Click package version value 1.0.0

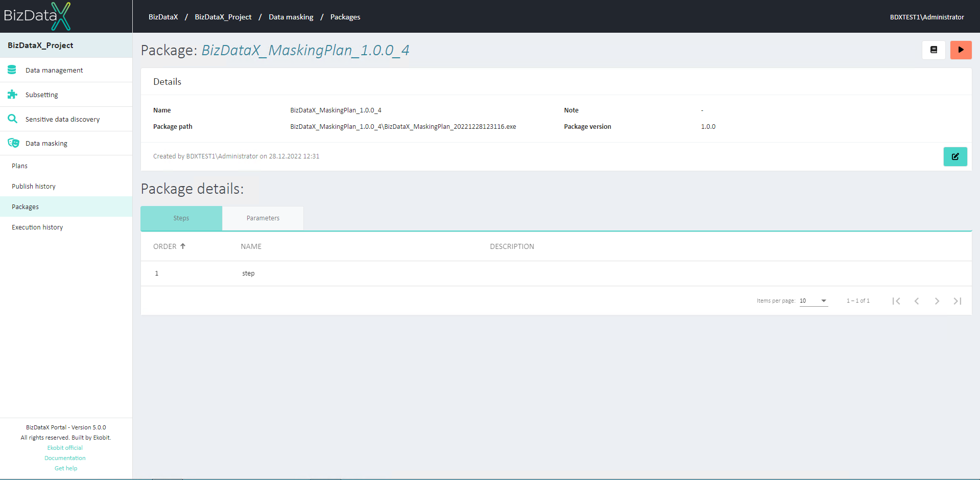(708, 127)
